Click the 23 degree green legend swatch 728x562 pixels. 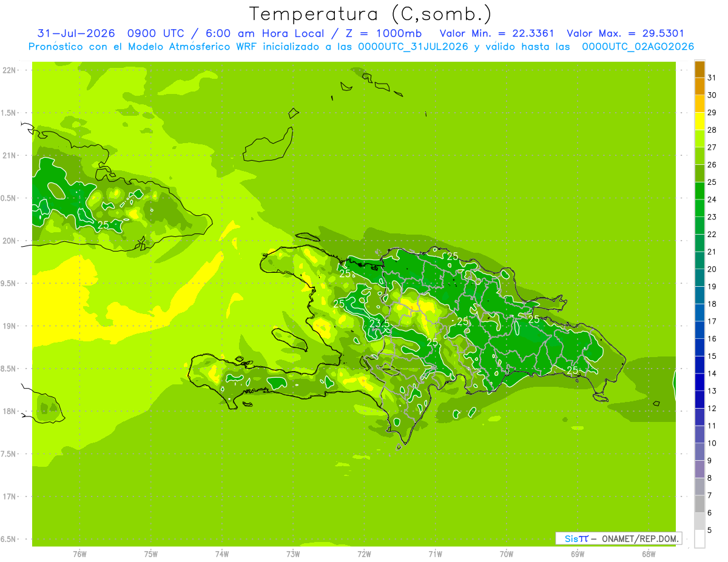699,209
